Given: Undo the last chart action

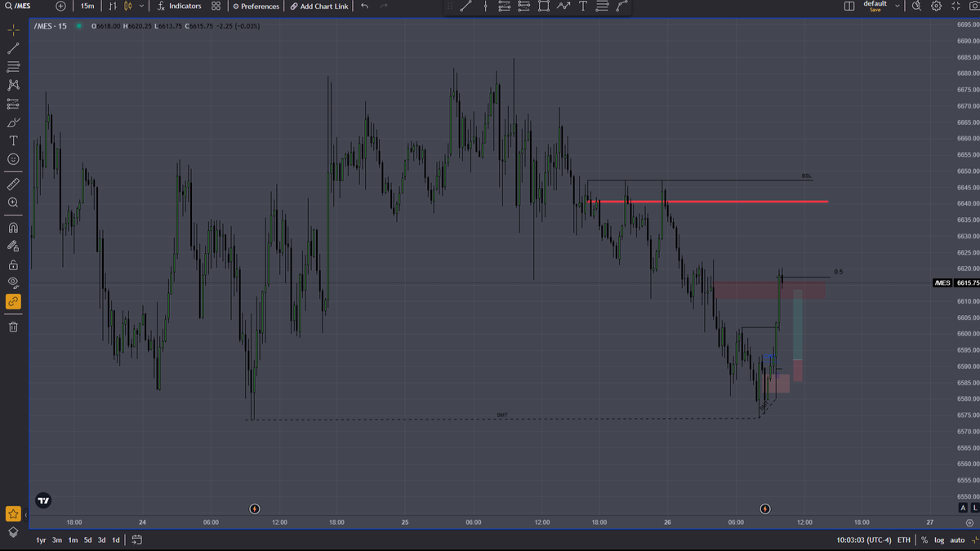Looking at the screenshot, I should click(x=364, y=6).
